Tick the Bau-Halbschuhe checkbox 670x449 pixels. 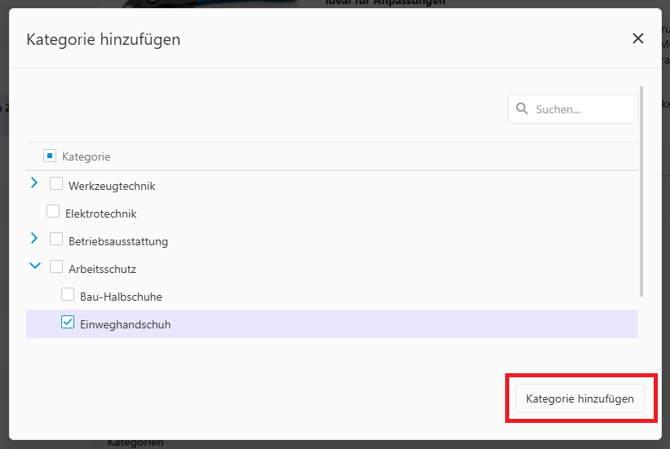point(68,295)
